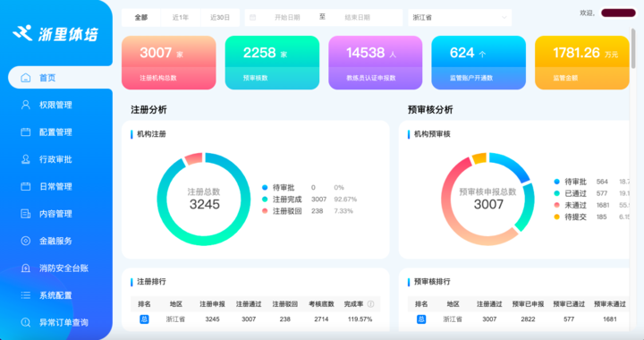Click the 内容管理 document icon
The height and width of the screenshot is (340, 644).
tap(25, 214)
